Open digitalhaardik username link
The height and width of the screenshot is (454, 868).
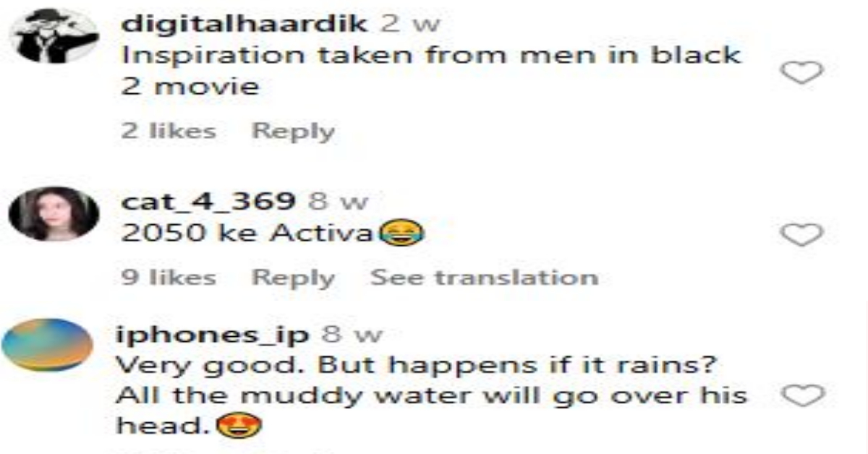pos(245,23)
